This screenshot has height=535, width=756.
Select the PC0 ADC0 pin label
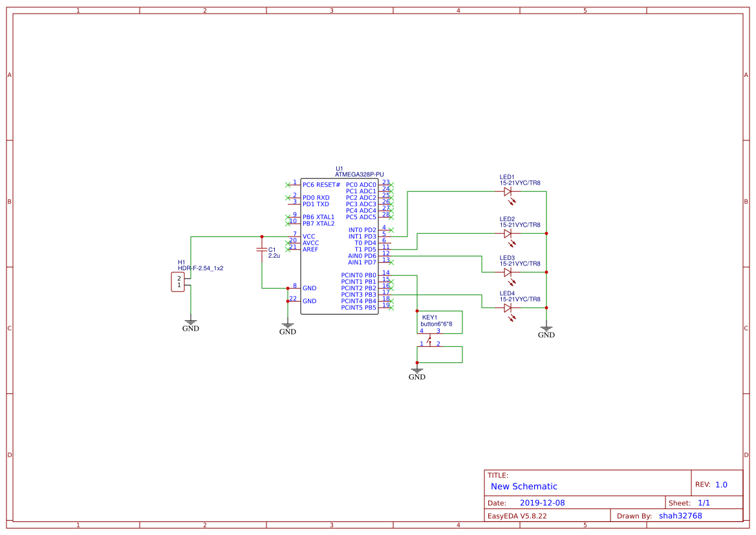[362, 184]
